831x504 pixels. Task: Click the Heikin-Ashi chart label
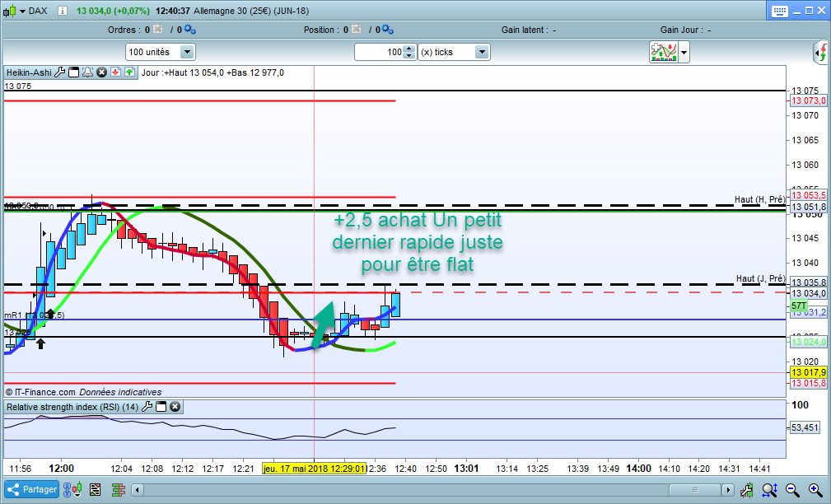[x=29, y=72]
